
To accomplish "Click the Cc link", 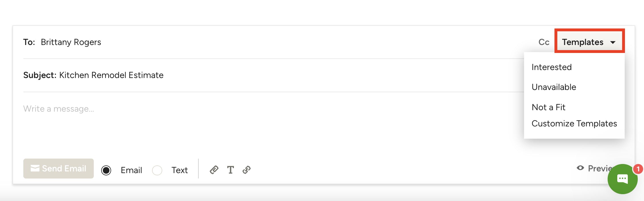I will pyautogui.click(x=544, y=42).
